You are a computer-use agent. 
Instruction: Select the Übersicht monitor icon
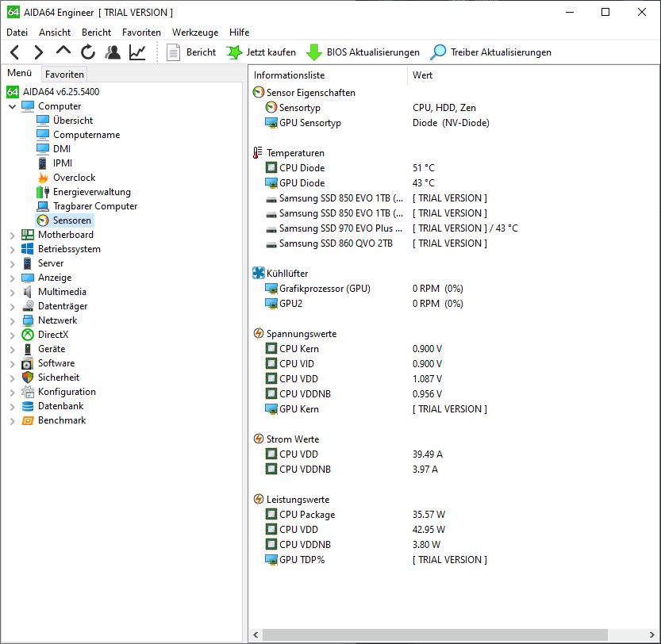pyautogui.click(x=43, y=121)
